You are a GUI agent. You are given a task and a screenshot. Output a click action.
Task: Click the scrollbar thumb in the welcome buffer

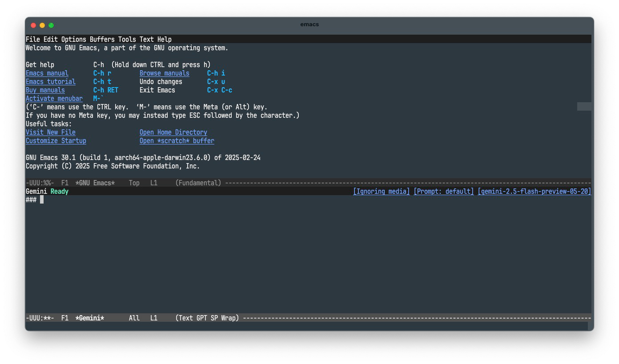(584, 106)
